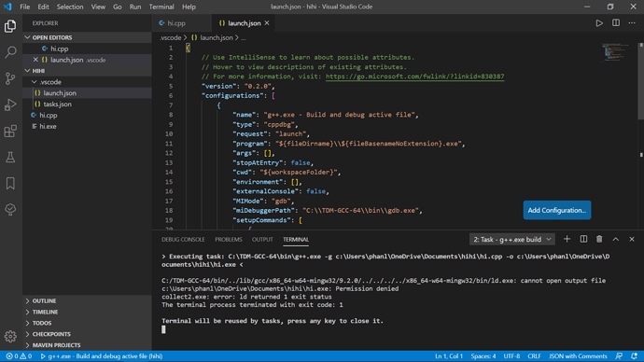Select tasks.json in the explorer tree
The width and height of the screenshot is (644, 362).
click(x=87, y=104)
